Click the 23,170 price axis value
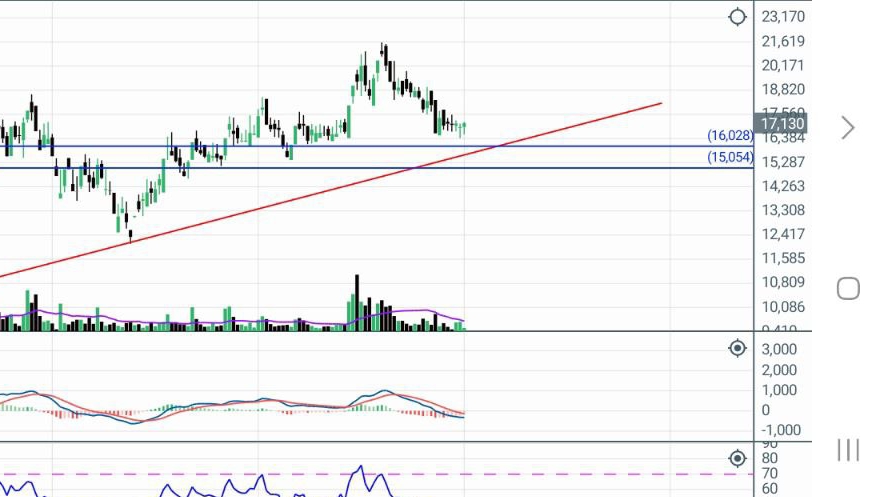 pos(783,17)
